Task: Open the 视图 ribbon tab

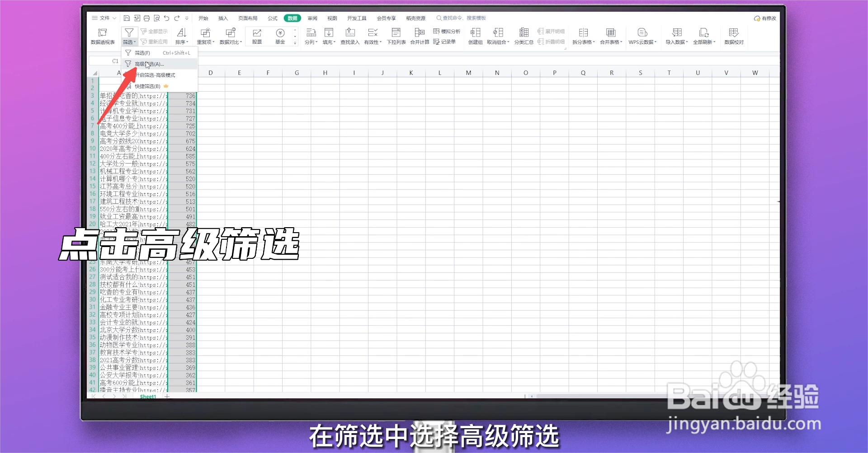Action: pos(332,19)
